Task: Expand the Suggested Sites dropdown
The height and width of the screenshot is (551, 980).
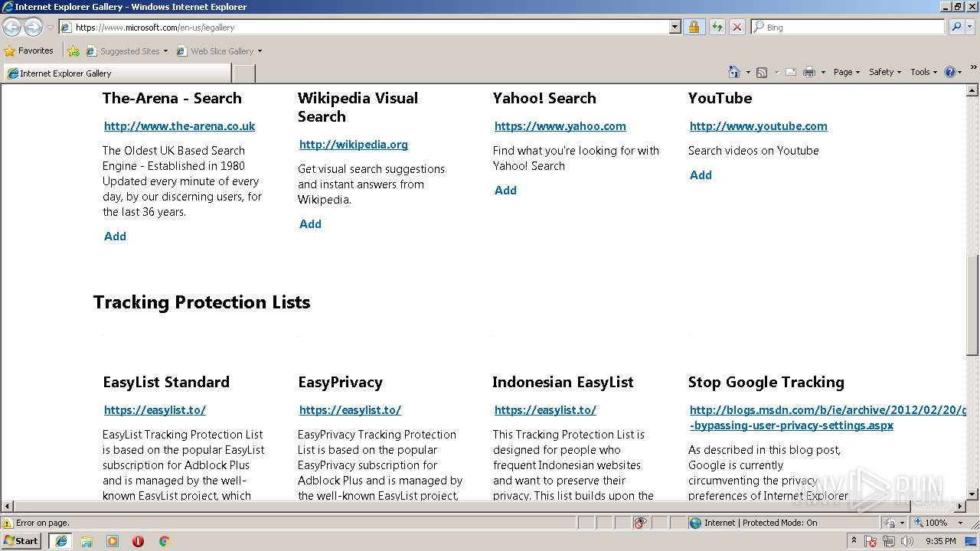Action: click(x=165, y=51)
